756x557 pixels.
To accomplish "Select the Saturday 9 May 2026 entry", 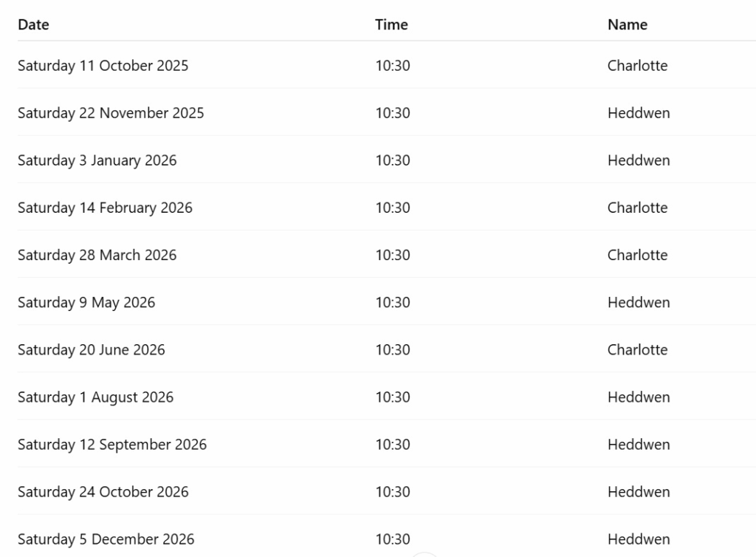I will tap(86, 302).
